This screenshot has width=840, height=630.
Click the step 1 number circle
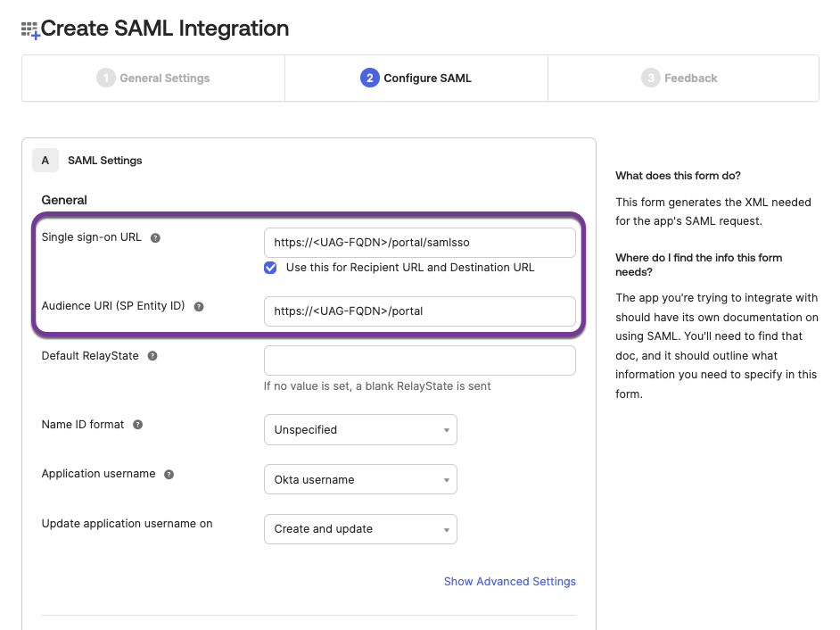106,79
